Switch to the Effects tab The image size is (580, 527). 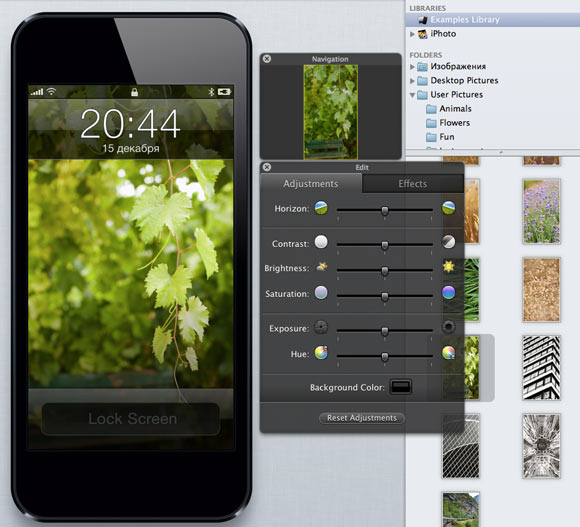[412, 184]
